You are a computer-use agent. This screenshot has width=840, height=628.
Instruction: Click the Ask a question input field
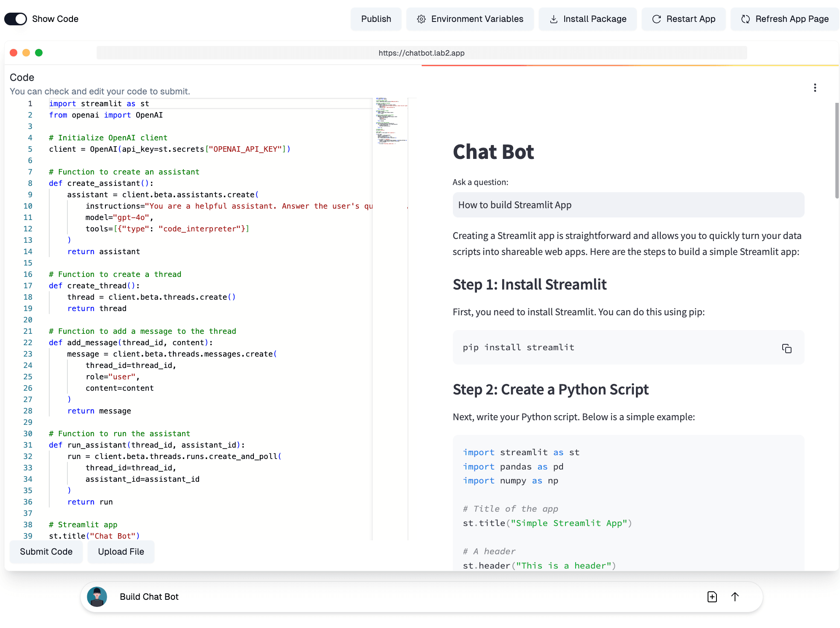[628, 205]
